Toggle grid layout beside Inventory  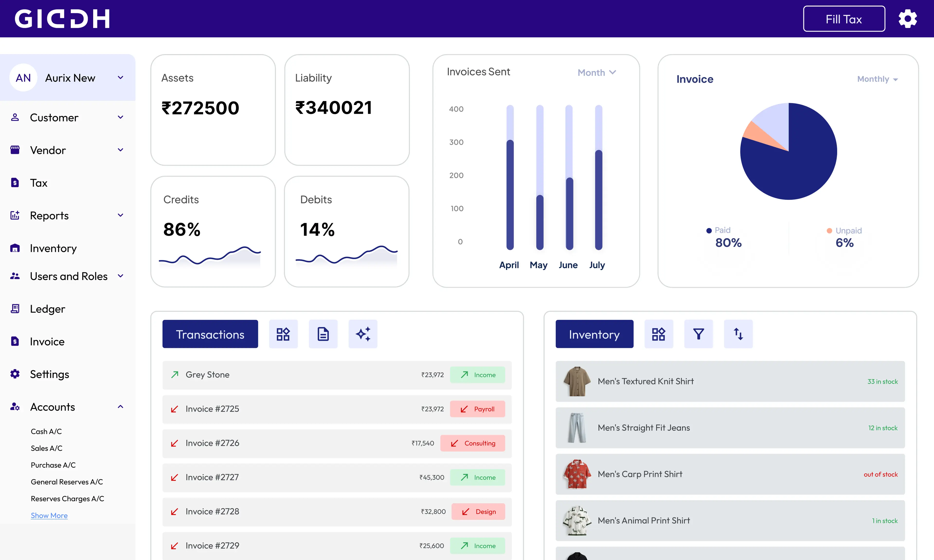[x=658, y=333]
